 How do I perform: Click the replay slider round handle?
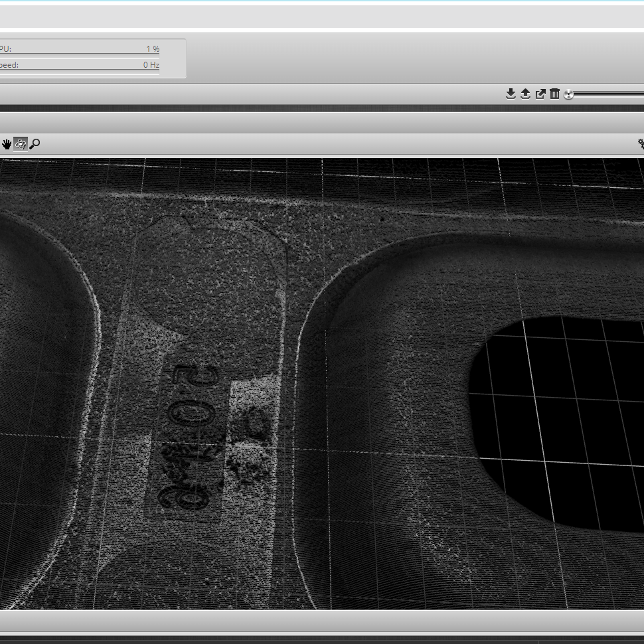(x=568, y=94)
